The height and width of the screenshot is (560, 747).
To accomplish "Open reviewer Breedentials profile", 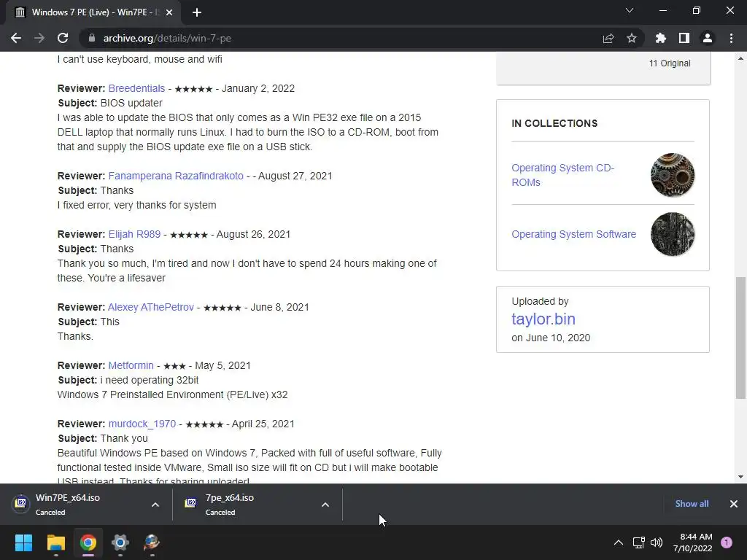I will (136, 88).
